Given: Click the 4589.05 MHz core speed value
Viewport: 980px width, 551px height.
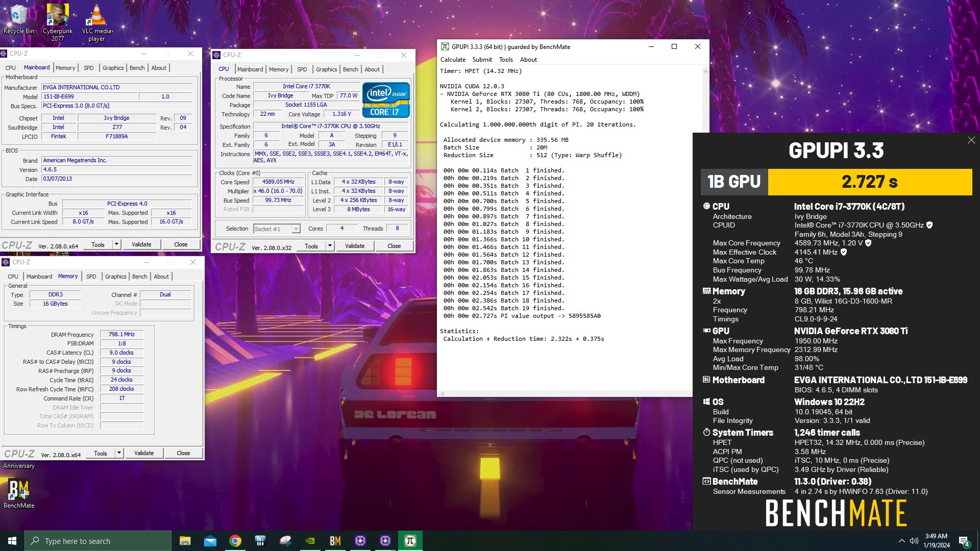Looking at the screenshot, I should [278, 182].
